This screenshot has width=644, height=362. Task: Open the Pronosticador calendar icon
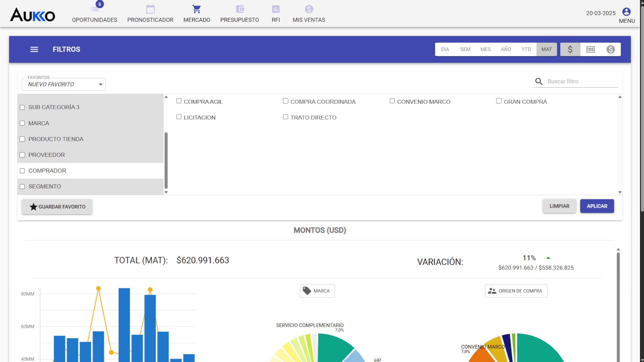click(150, 9)
